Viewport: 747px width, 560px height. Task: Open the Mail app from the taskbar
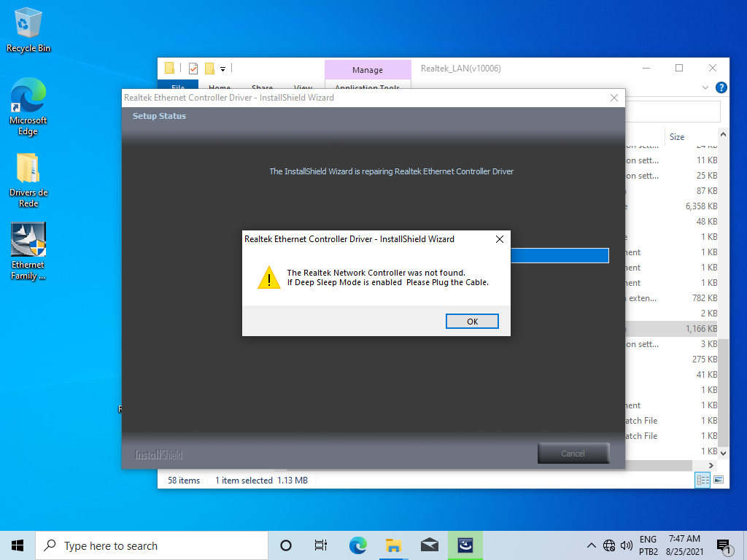(x=429, y=545)
